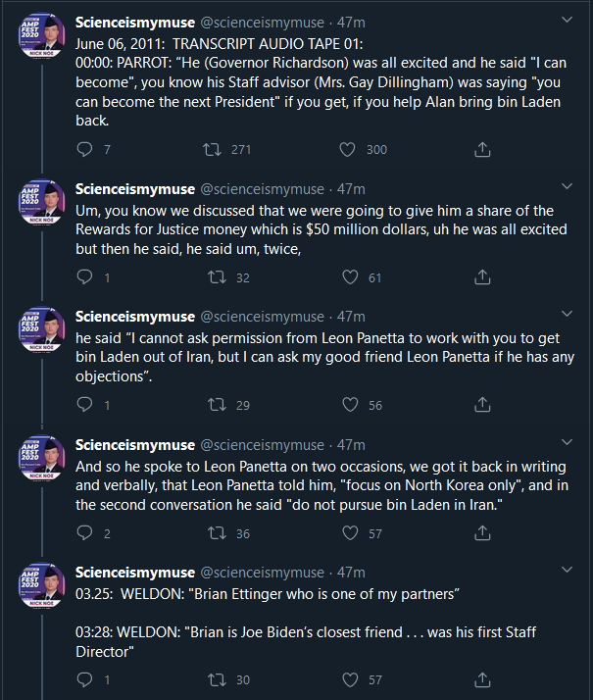Like the Rewards for Justice tweet
This screenshot has width=593, height=700.
pos(350,277)
